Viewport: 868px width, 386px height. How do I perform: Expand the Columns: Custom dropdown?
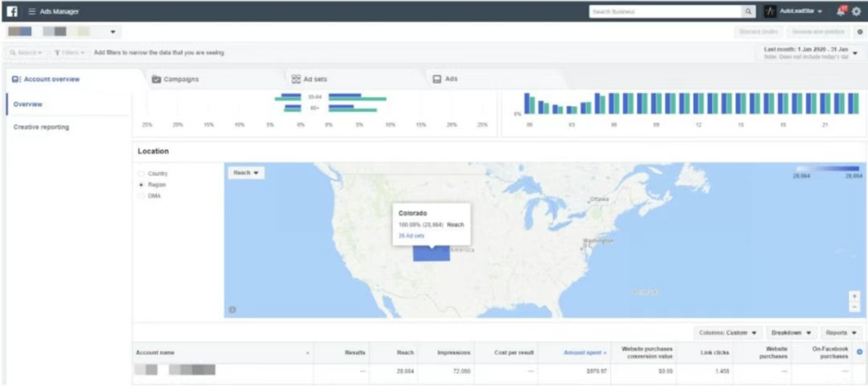pyautogui.click(x=728, y=333)
